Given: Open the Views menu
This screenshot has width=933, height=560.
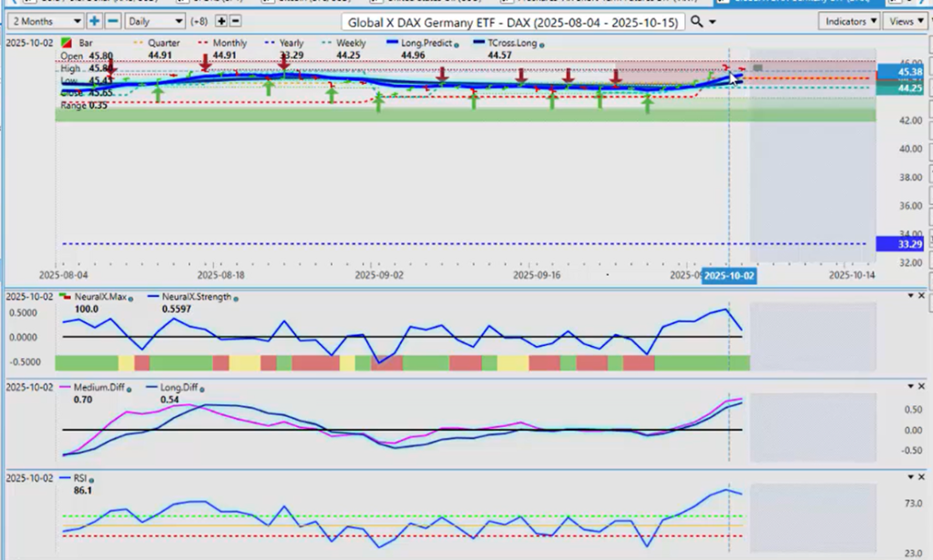Looking at the screenshot, I should 903,21.
